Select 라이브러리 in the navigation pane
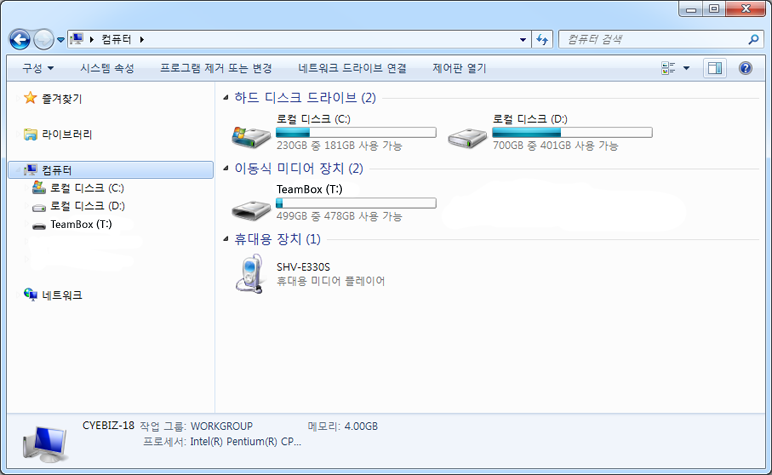 67,134
